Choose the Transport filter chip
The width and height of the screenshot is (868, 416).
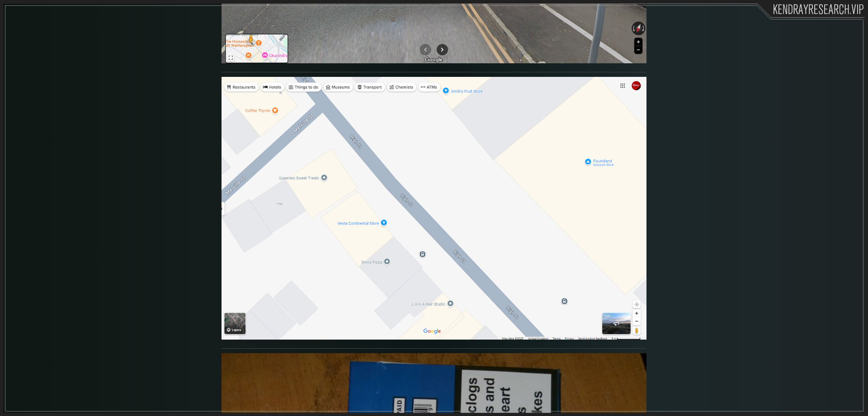click(x=370, y=87)
